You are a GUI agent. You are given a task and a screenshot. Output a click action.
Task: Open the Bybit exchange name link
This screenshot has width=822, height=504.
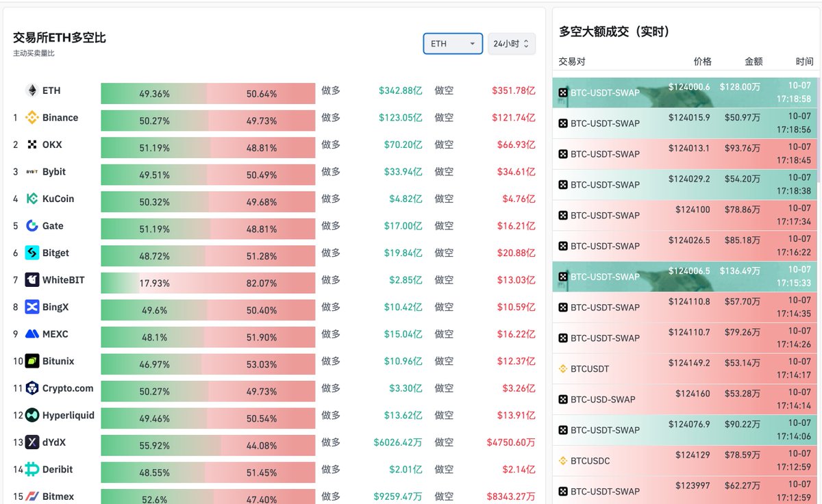pos(54,172)
